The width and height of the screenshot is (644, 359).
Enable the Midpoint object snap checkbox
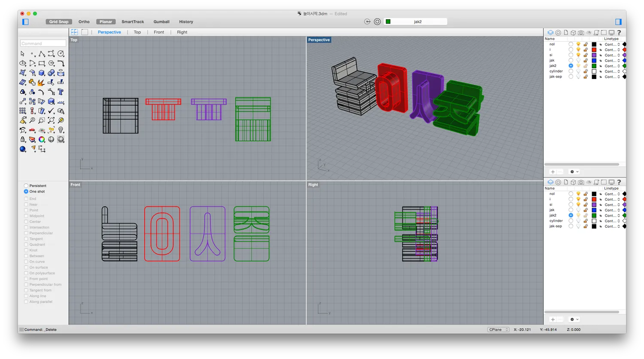26,216
